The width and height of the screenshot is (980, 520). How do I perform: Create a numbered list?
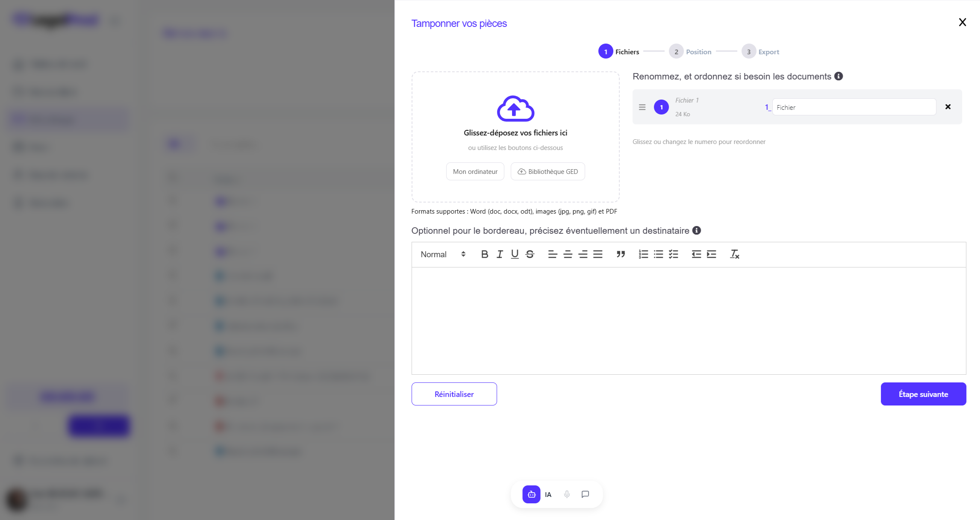643,254
